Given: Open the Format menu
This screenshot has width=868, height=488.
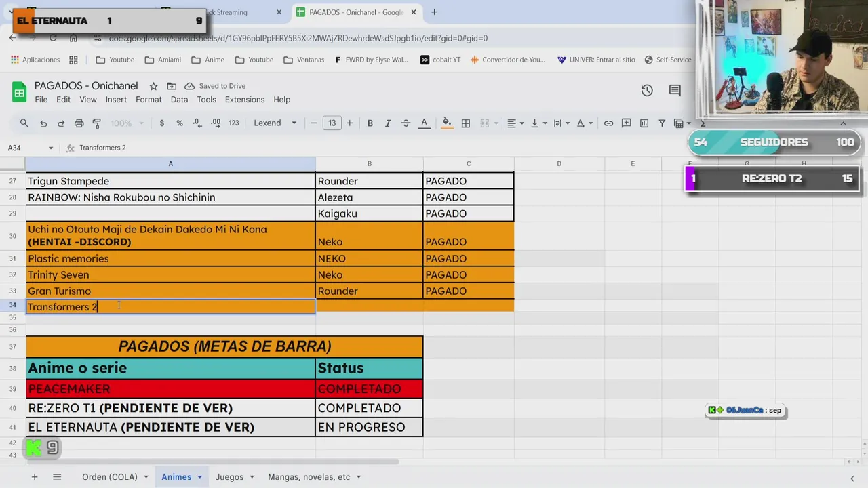Looking at the screenshot, I should 149,100.
